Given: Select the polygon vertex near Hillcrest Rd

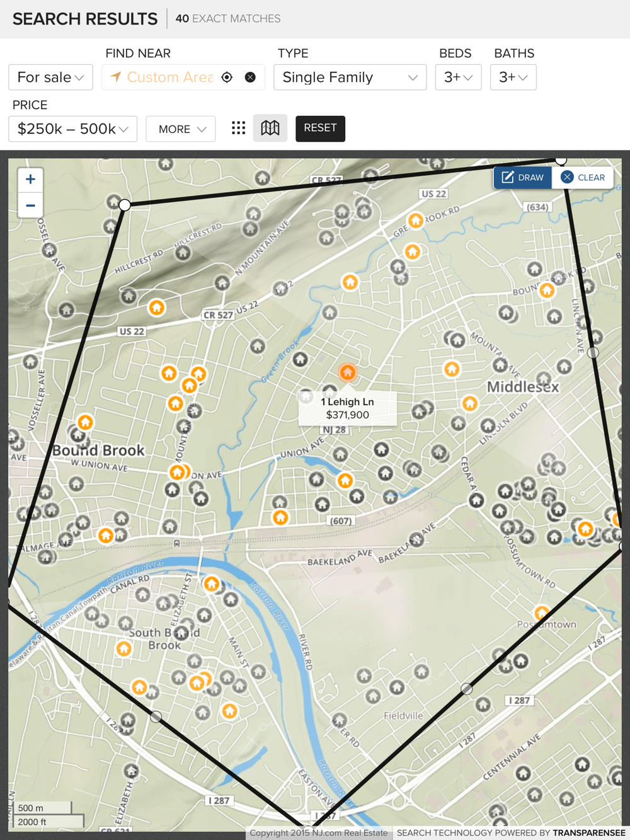Looking at the screenshot, I should pyautogui.click(x=125, y=205).
